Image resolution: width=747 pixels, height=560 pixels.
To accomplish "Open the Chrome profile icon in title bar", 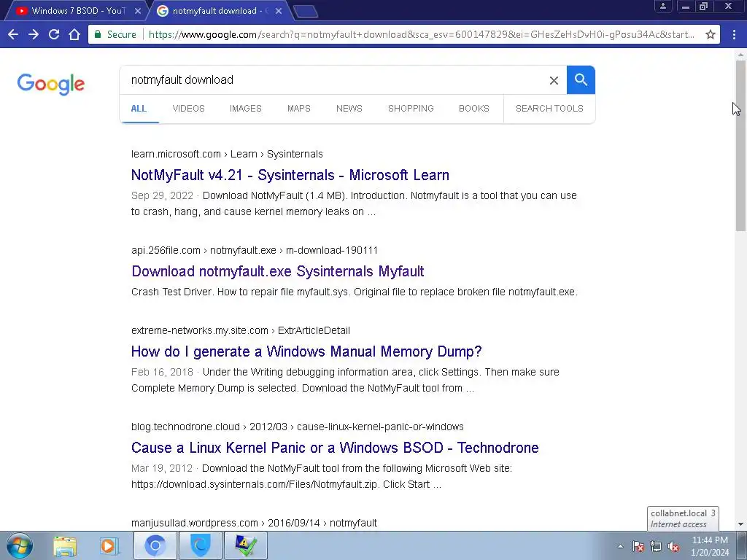I will 662,6.
